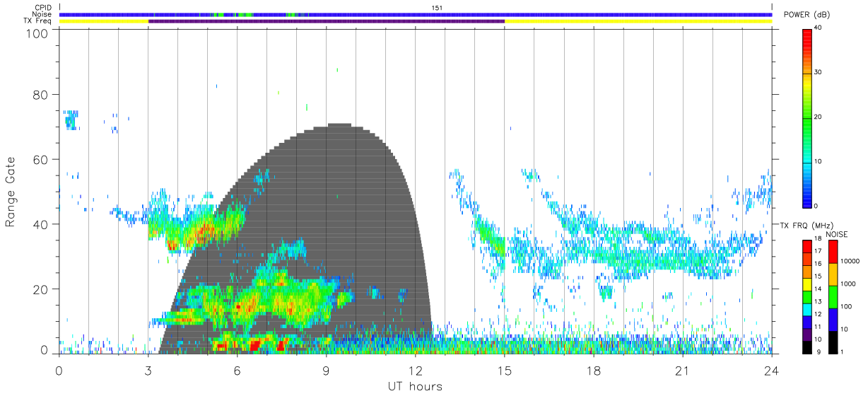
Task: Click the peak of the gray shaded dome
Action: pyautogui.click(x=340, y=124)
